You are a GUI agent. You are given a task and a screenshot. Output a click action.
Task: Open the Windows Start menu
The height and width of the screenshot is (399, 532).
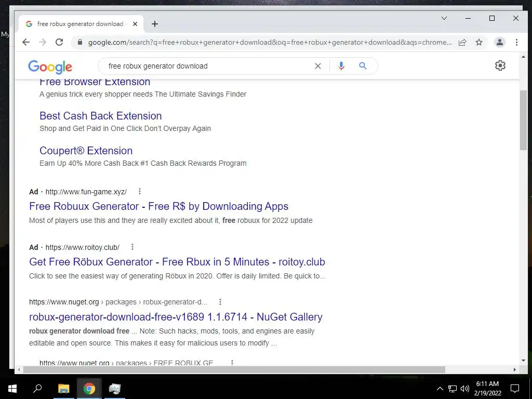(x=12, y=389)
